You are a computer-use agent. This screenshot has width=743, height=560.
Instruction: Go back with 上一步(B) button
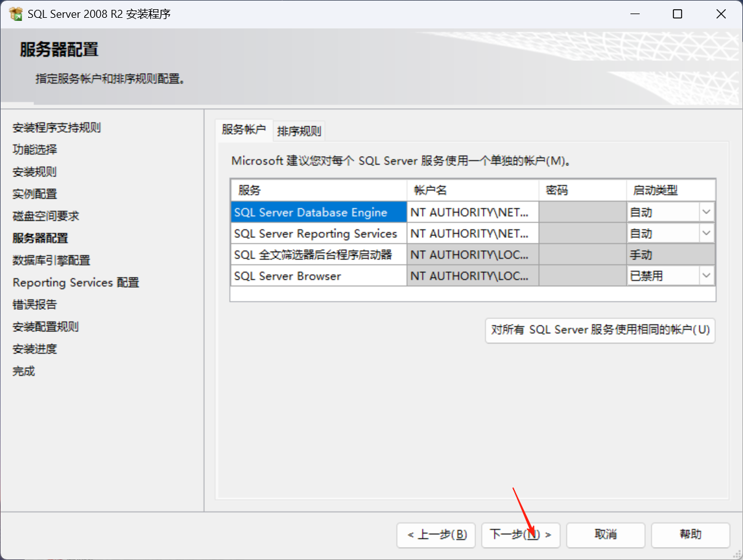436,535
